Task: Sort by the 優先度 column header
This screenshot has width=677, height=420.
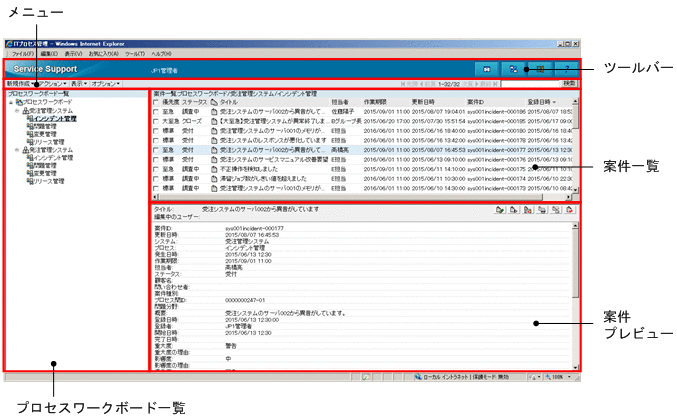Action: (x=171, y=102)
